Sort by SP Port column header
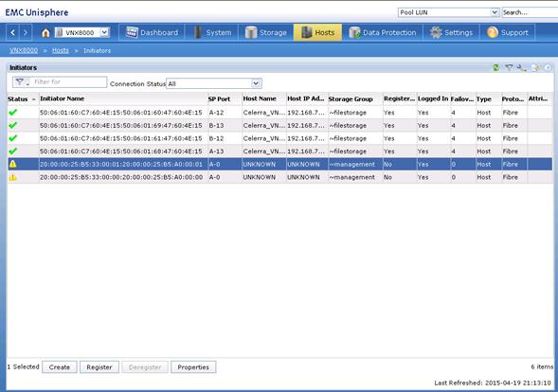 point(225,98)
